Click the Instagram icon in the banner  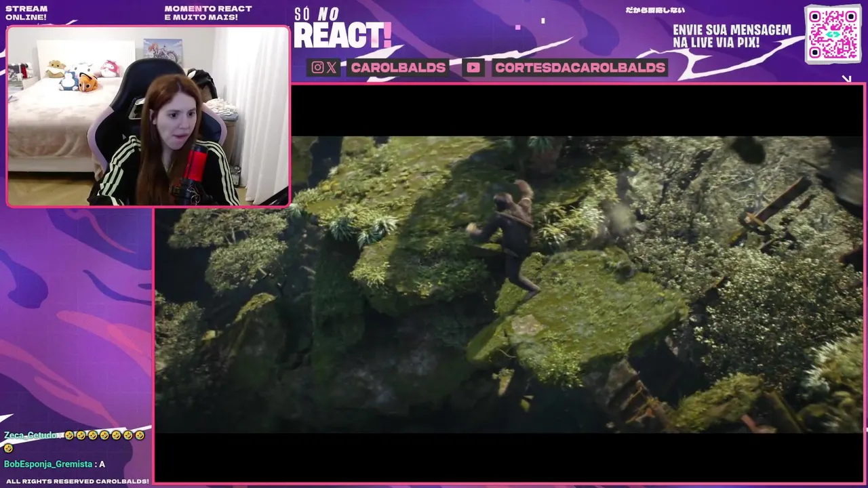(x=317, y=68)
